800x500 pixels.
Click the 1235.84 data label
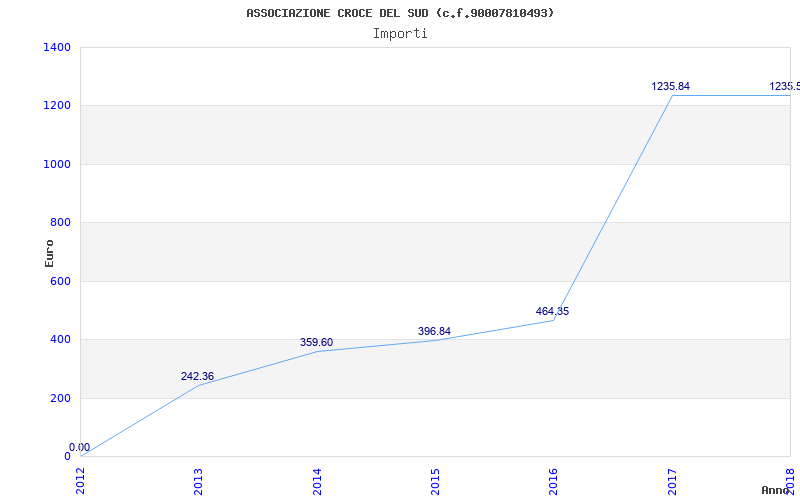click(x=670, y=87)
